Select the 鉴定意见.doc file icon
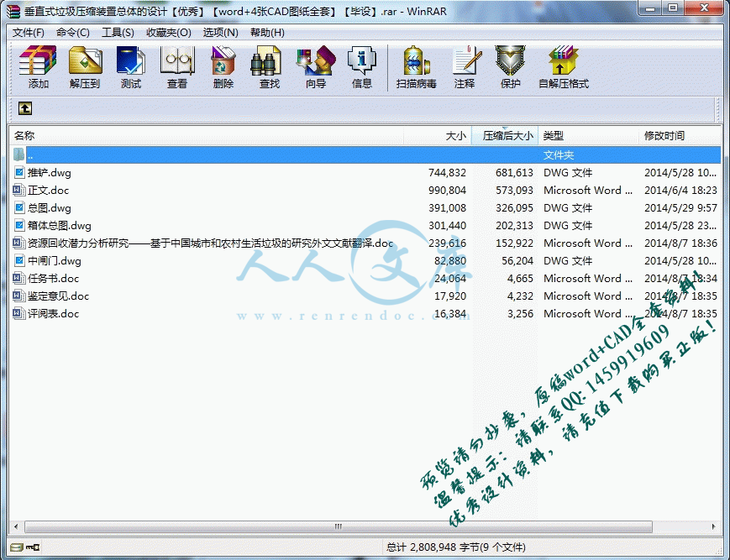 [18, 296]
